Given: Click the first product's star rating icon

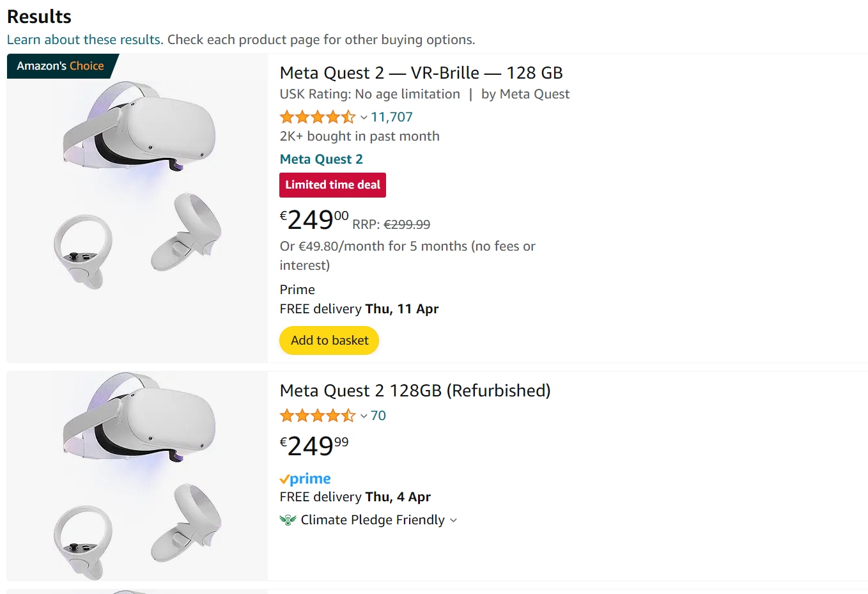Looking at the screenshot, I should click(x=317, y=117).
